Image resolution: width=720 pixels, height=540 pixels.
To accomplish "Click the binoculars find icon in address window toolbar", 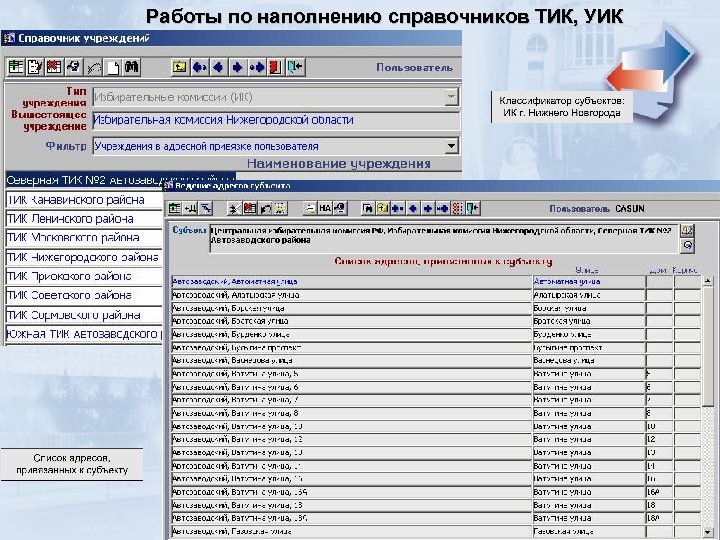I will (x=368, y=208).
